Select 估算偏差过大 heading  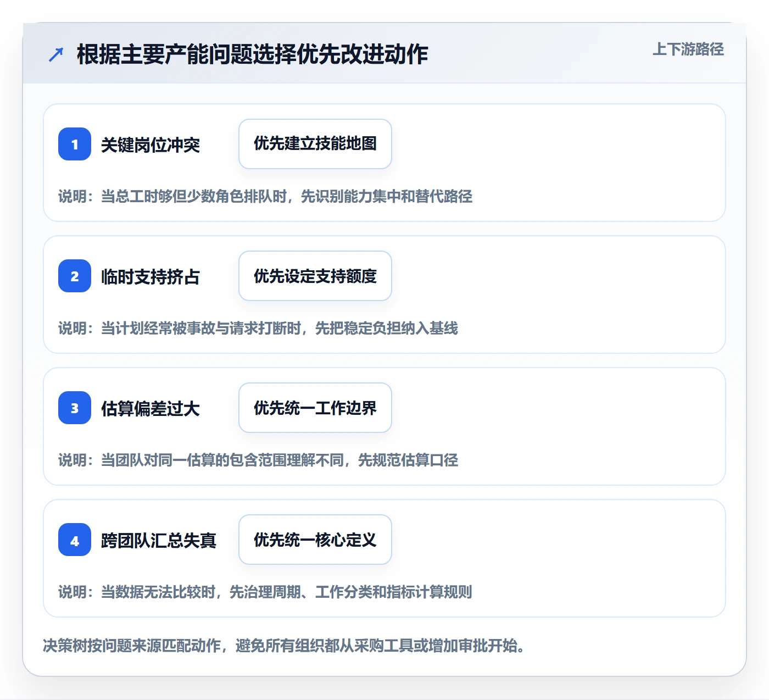tap(151, 409)
